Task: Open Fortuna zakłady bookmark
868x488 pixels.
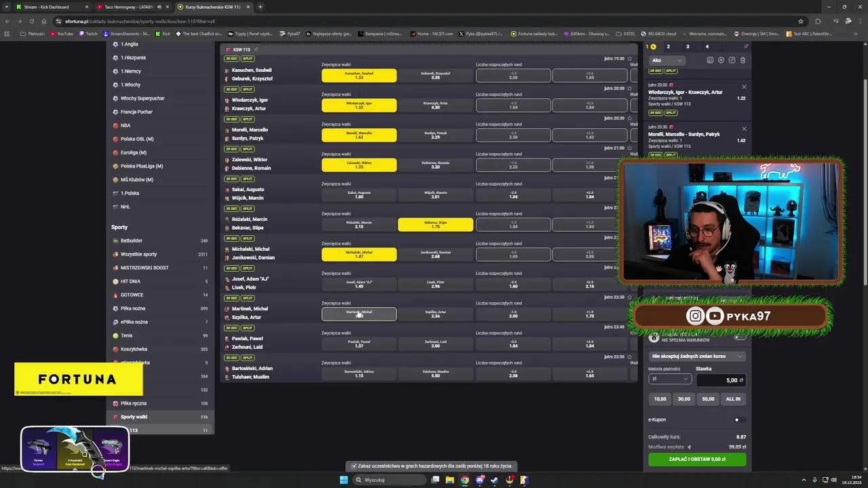Action: coord(534,33)
